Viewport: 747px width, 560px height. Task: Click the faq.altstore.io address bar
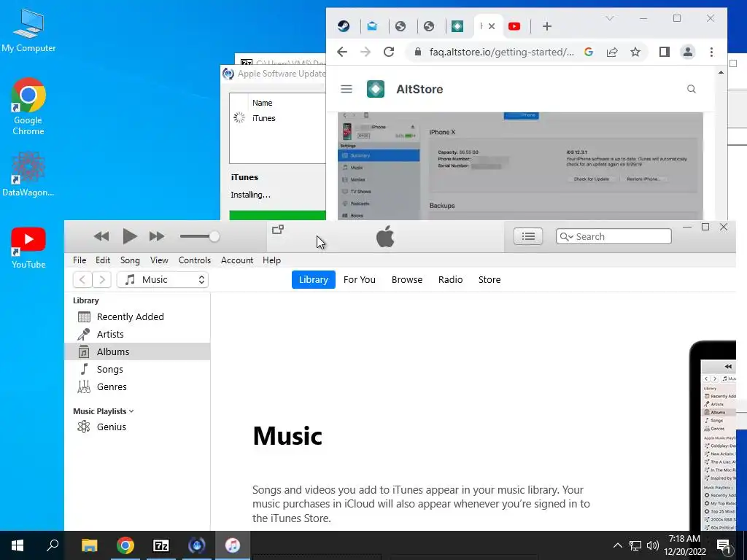tap(501, 52)
